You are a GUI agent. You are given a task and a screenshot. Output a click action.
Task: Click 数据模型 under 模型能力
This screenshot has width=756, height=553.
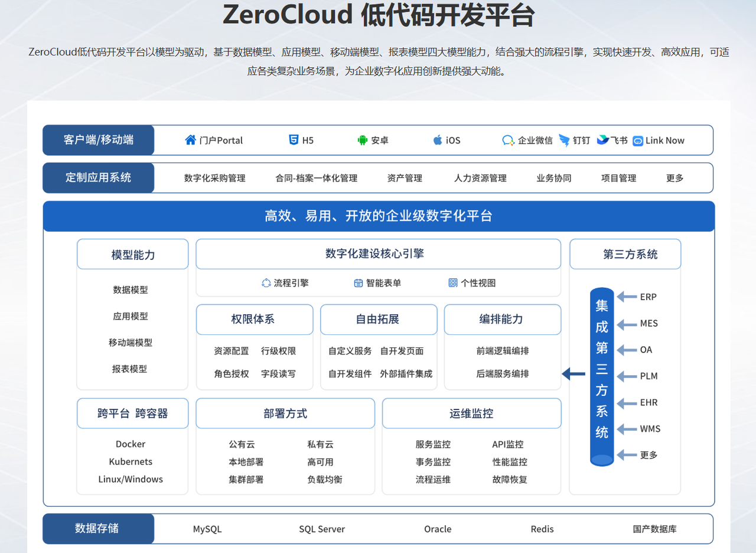pyautogui.click(x=131, y=289)
